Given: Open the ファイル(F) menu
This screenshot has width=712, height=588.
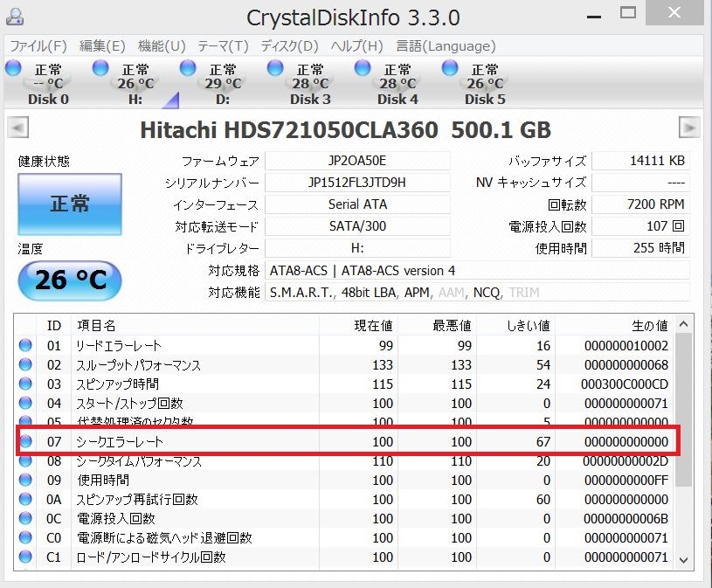Looking at the screenshot, I should pos(38,45).
